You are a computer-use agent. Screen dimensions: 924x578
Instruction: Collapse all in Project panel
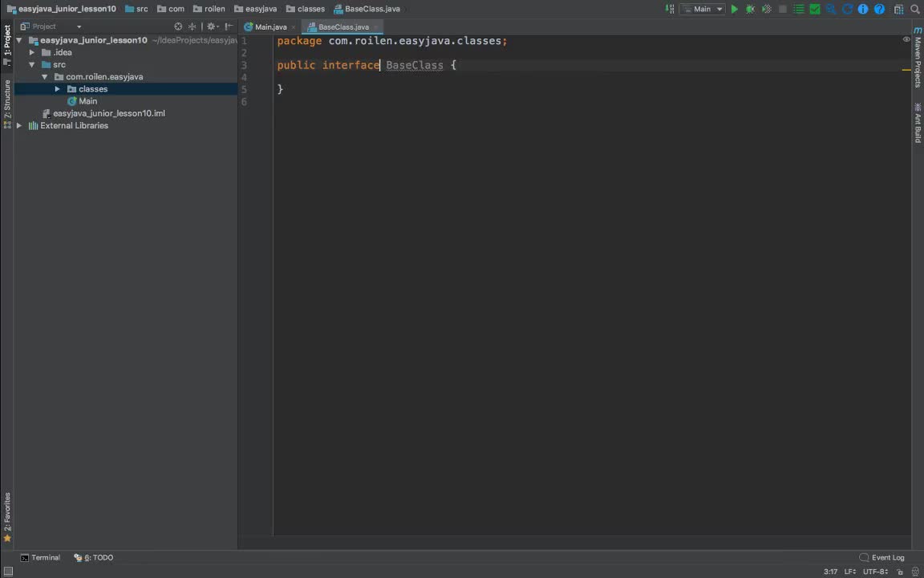(x=192, y=26)
